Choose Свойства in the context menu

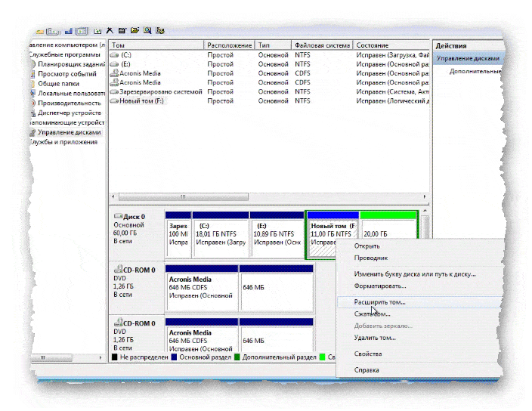tap(368, 354)
